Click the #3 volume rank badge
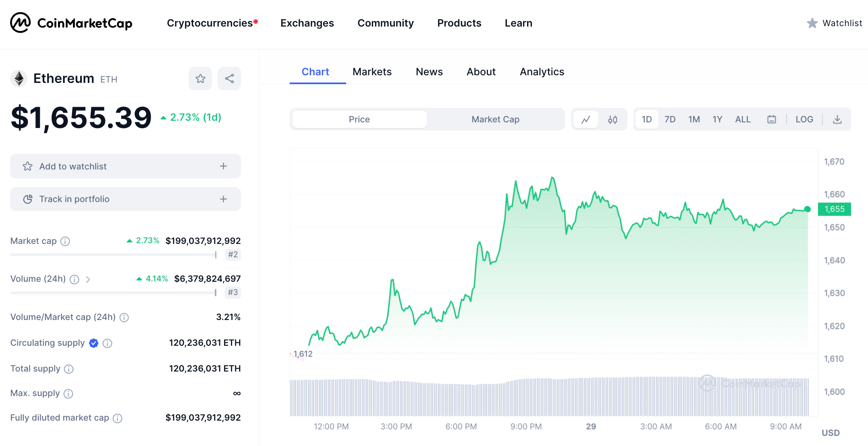The width and height of the screenshot is (868, 446). click(233, 293)
